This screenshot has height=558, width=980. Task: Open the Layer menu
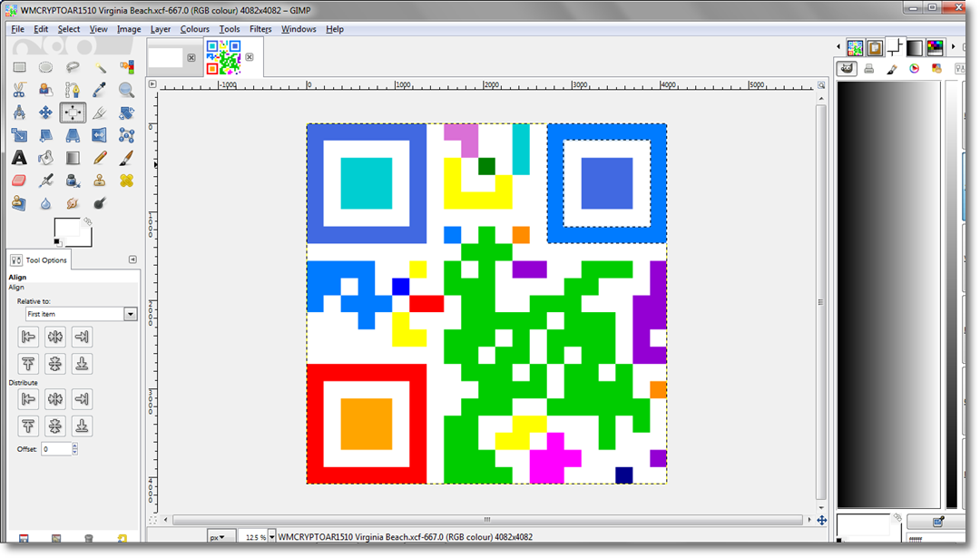[x=161, y=29]
